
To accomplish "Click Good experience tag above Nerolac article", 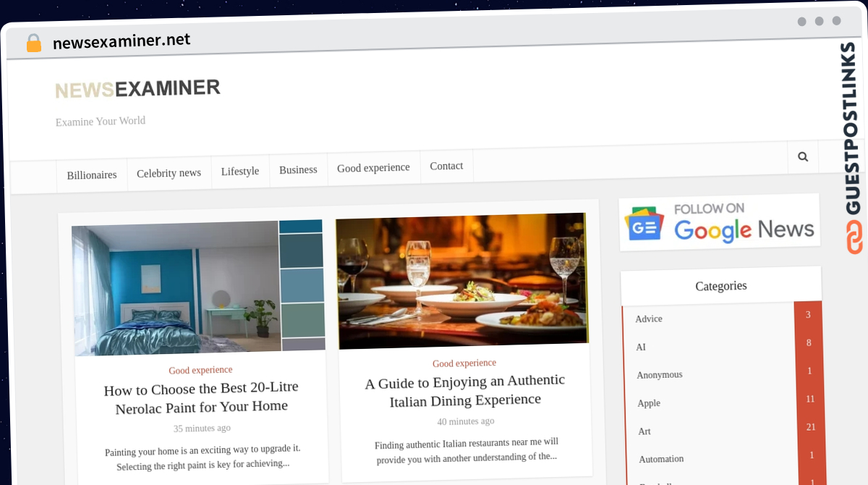I will (x=200, y=370).
